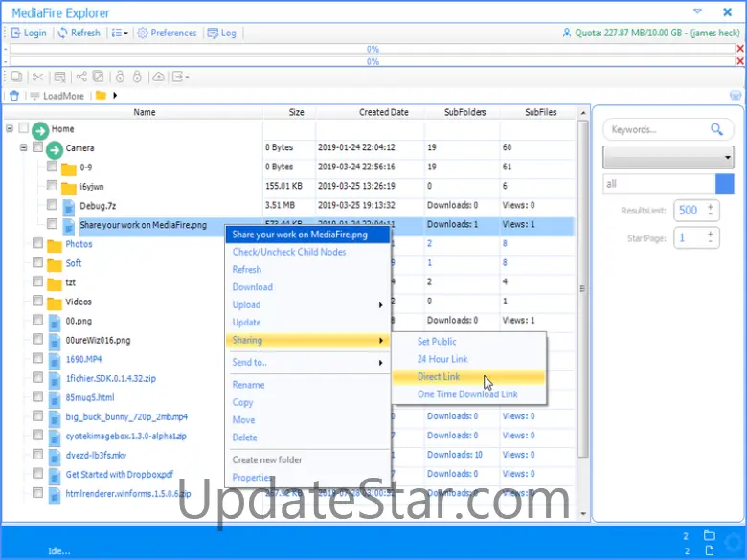Collapse the Camera folder tree node
The height and width of the screenshot is (560, 747).
(24, 148)
